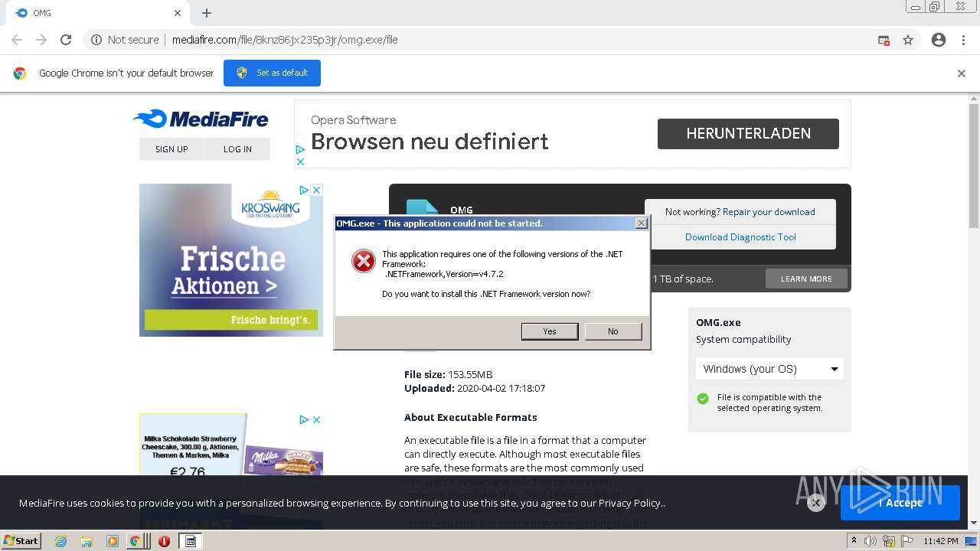Open the Chrome profile avatar icon

coord(939,40)
